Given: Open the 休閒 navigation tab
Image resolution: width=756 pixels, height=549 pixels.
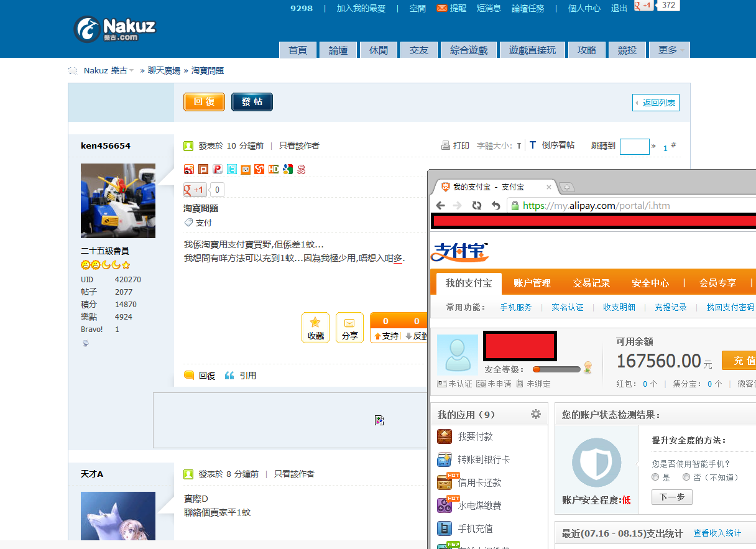Looking at the screenshot, I should (x=379, y=50).
